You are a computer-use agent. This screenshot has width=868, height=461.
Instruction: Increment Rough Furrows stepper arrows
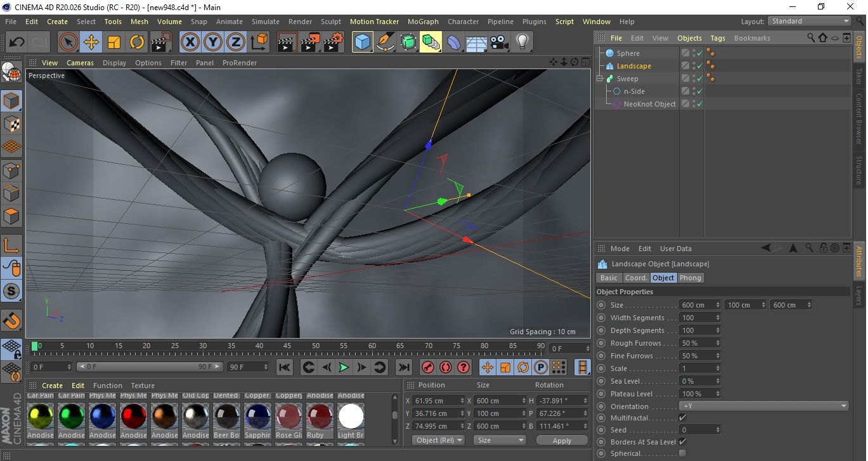pos(718,343)
